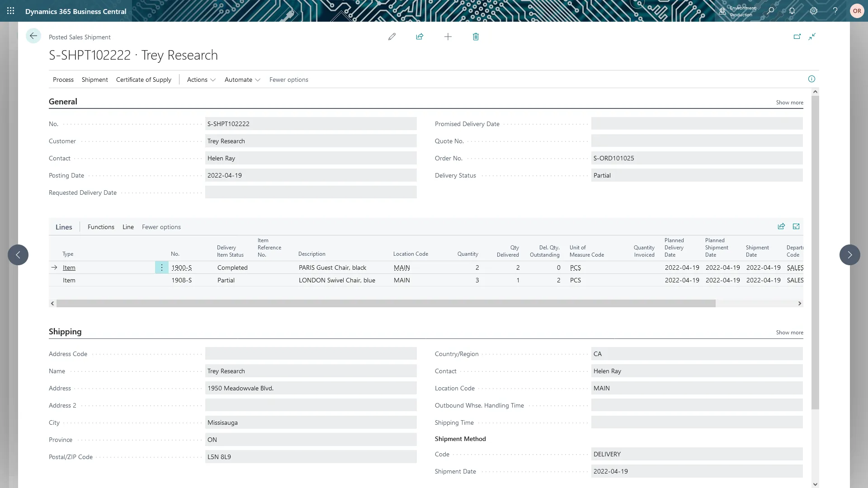Image resolution: width=868 pixels, height=488 pixels.
Task: Open the Functions menu in Lines
Action: pos(101,227)
